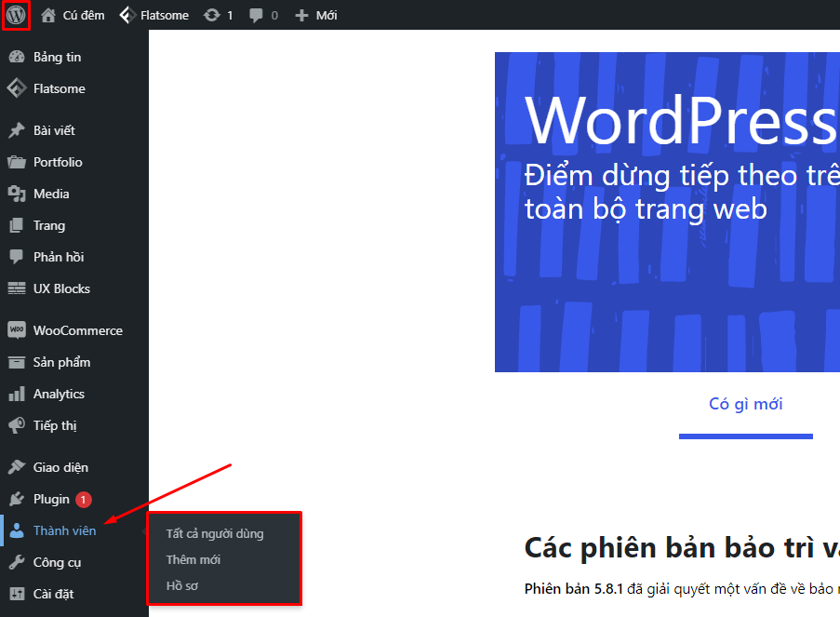Go to Portfolio in sidebar
This screenshot has height=617, width=840.
pos(58,162)
